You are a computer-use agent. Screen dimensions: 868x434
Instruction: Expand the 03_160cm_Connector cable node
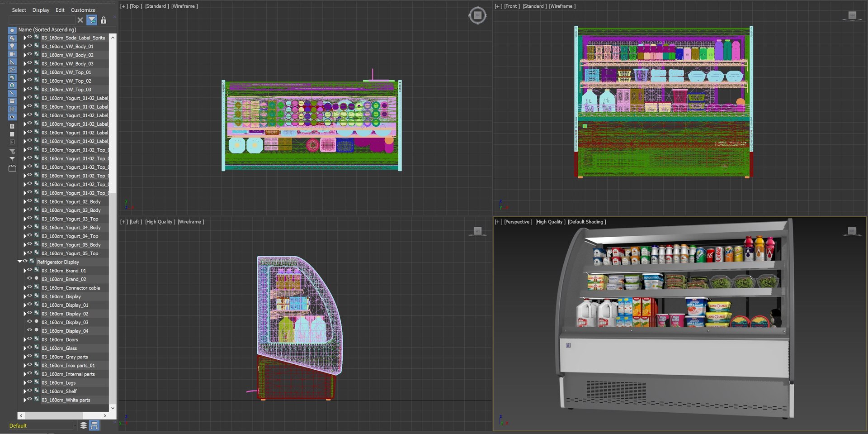(25, 288)
